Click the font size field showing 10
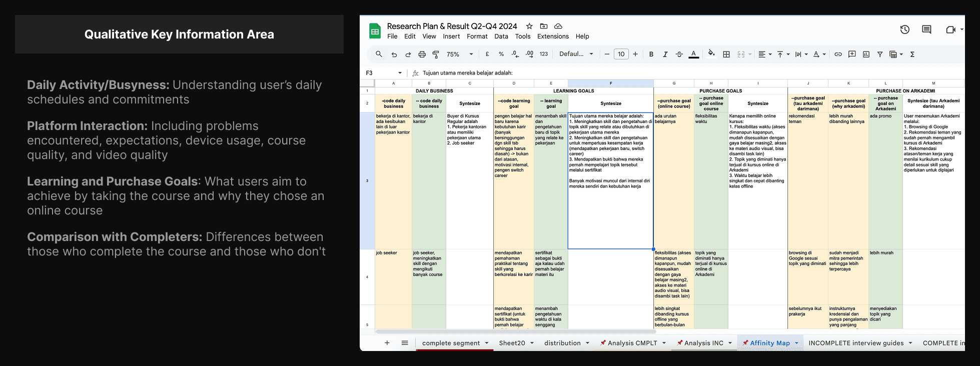Image resolution: width=980 pixels, height=366 pixels. (x=621, y=54)
